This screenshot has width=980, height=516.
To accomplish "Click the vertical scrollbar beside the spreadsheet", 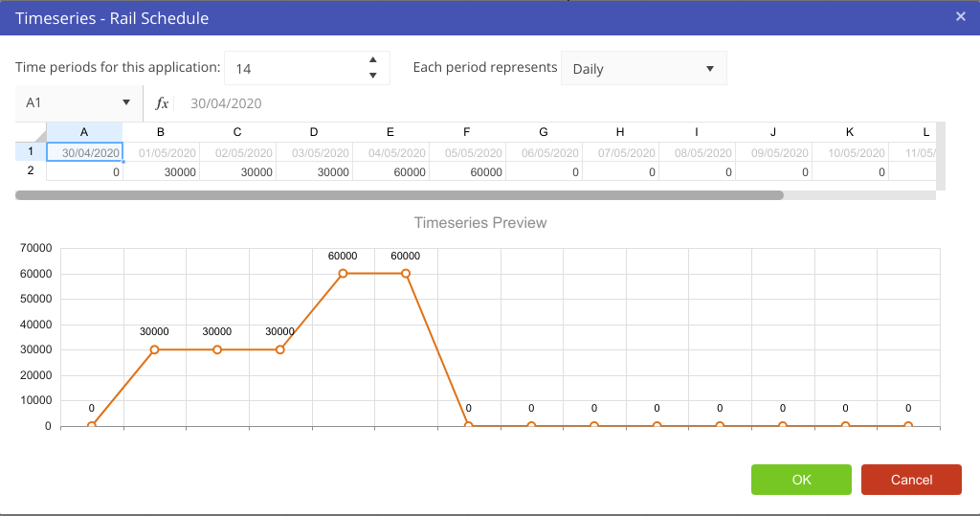I will pyautogui.click(x=941, y=156).
